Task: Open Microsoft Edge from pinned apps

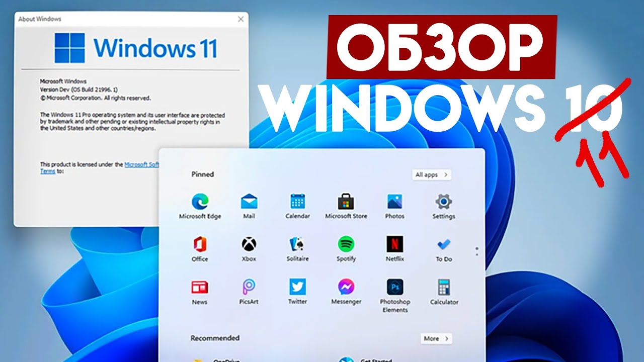Action: click(x=200, y=206)
